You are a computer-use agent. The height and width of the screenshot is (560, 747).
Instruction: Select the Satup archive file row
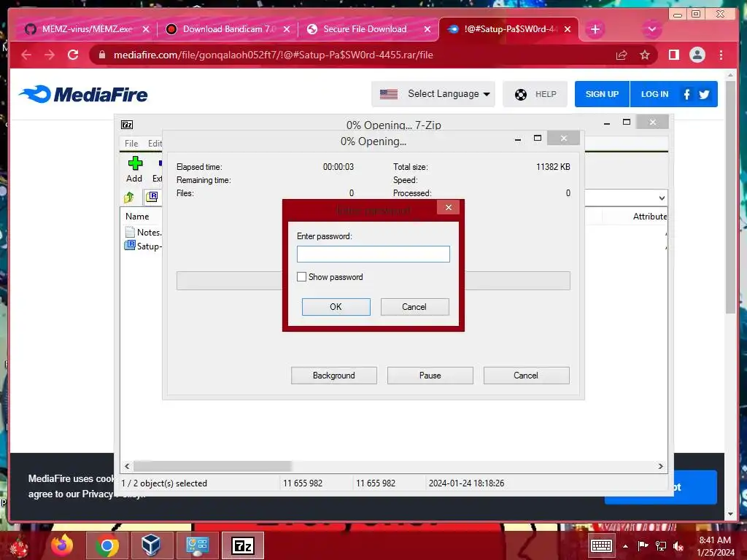143,246
